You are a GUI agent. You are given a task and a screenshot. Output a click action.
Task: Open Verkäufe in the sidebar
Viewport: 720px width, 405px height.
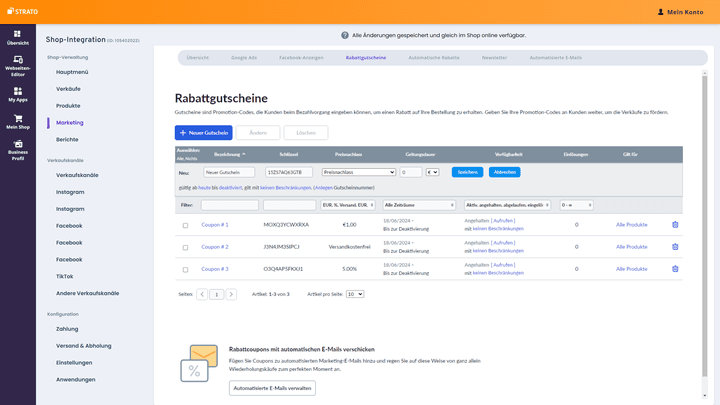(x=68, y=89)
